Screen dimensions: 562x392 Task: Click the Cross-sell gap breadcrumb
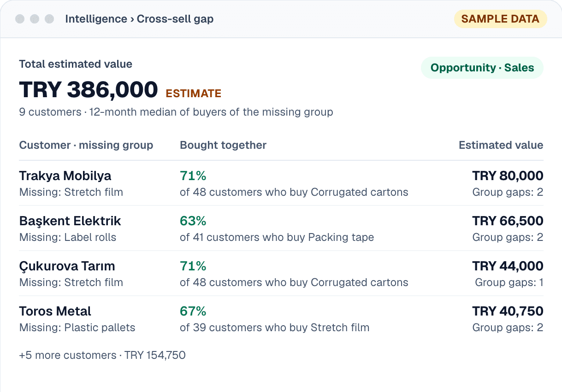pos(175,19)
